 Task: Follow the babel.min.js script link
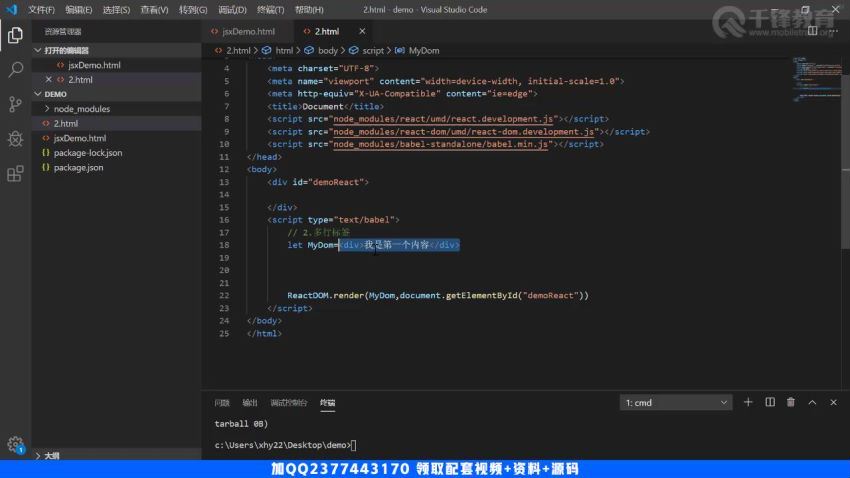click(440, 144)
